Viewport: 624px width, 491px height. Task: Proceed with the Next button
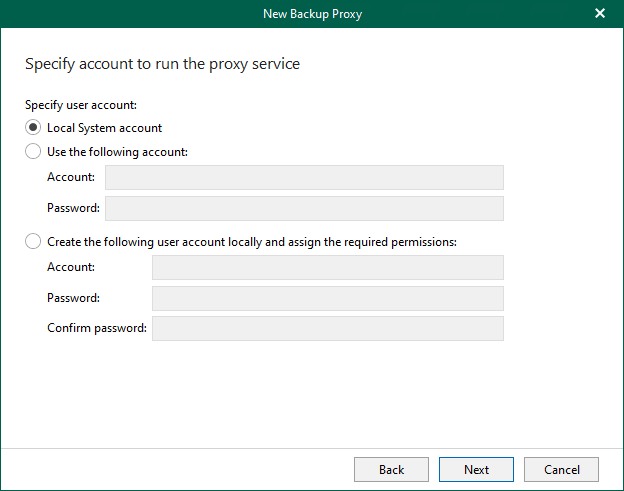[x=476, y=469]
